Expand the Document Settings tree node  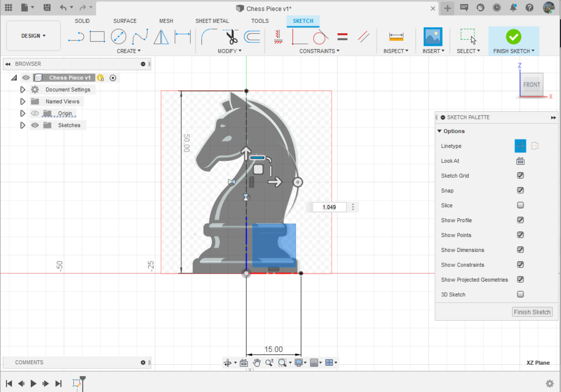[23, 89]
